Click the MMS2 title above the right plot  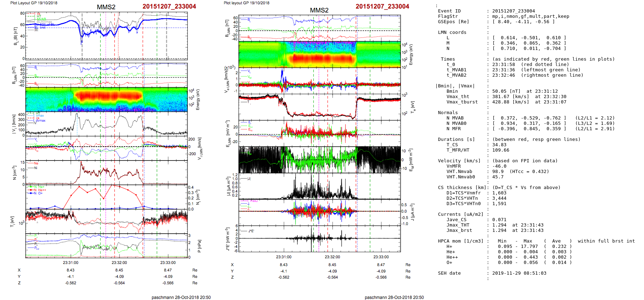pos(319,10)
